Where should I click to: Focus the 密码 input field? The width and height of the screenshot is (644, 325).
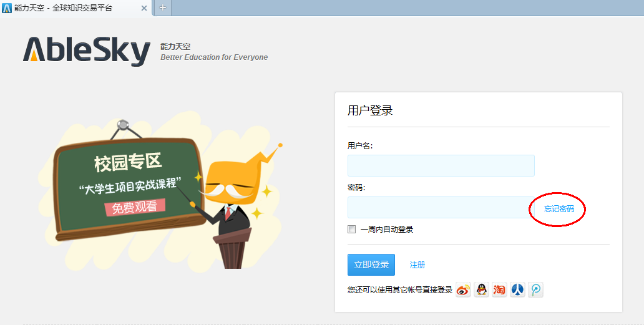(437, 207)
